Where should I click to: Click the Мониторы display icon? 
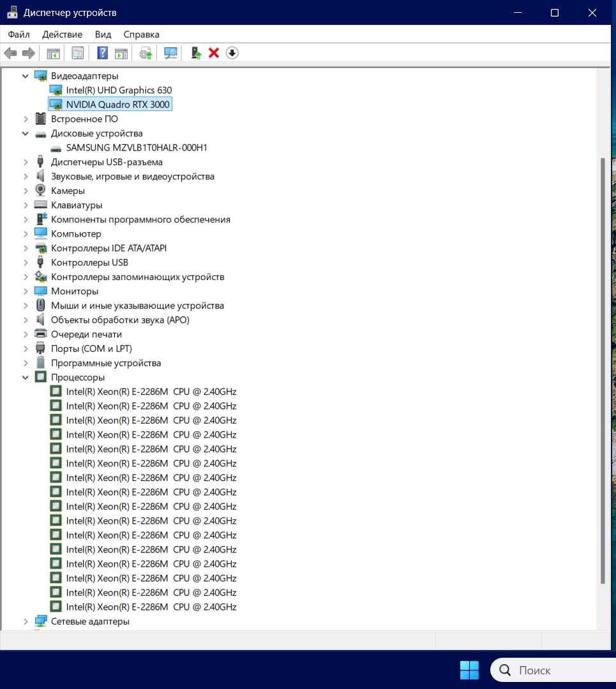coord(40,291)
